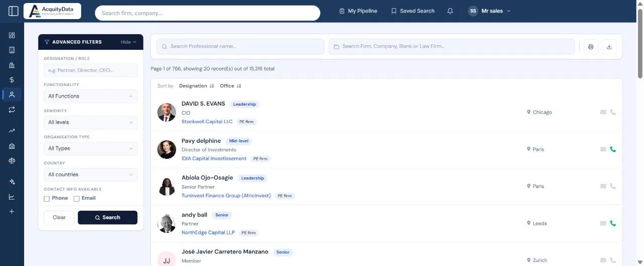
Task: Click the Search Firm, Company, IBank field
Action: (x=452, y=46)
